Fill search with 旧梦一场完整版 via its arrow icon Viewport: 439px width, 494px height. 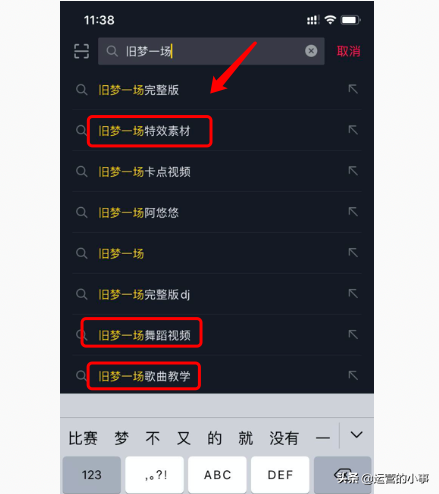(353, 89)
